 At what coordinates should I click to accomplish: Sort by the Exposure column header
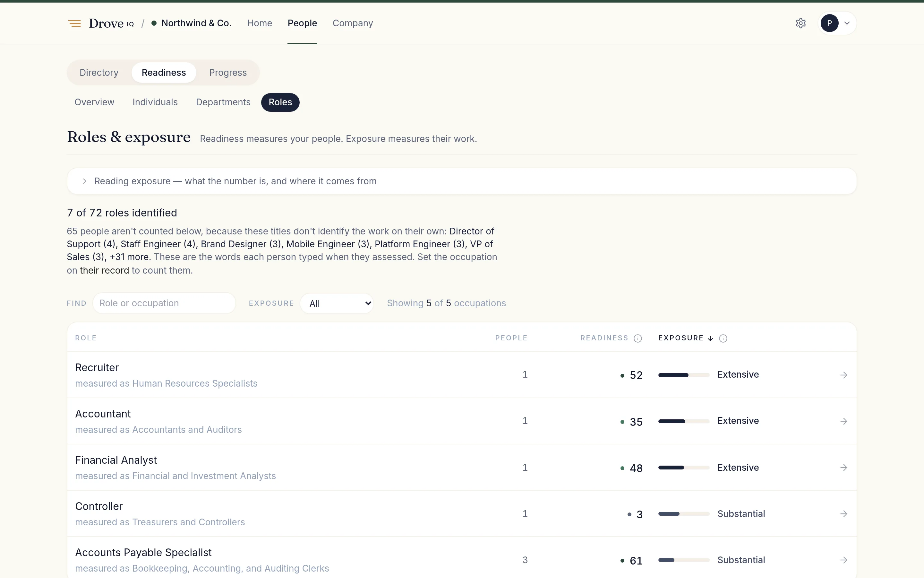[685, 338]
